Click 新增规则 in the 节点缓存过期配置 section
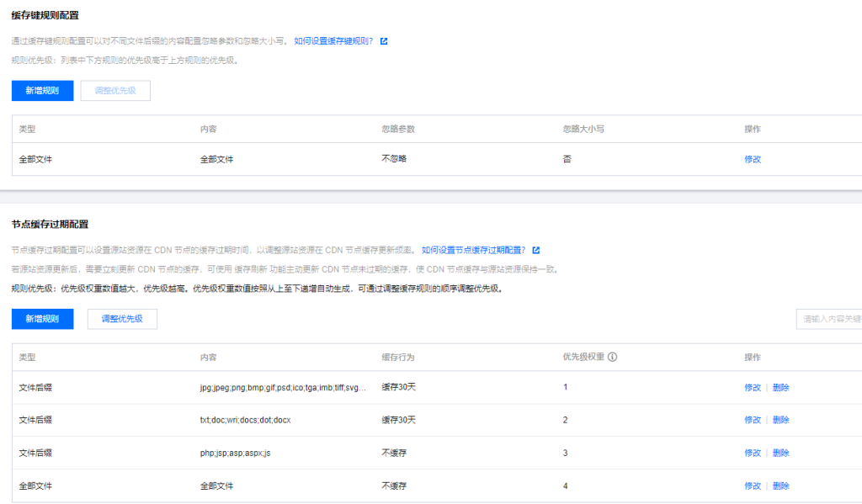The image size is (862, 504). click(x=42, y=319)
